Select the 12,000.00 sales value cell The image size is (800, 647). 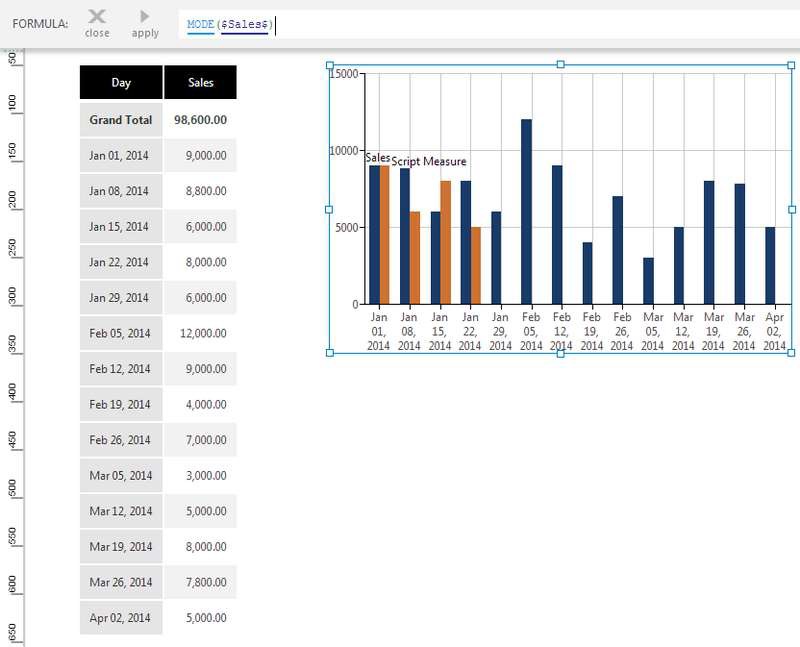pyautogui.click(x=200, y=333)
